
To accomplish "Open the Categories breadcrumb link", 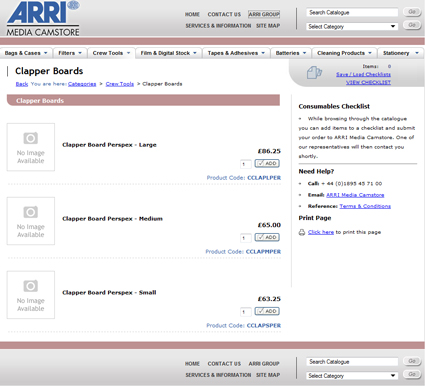I will point(82,84).
